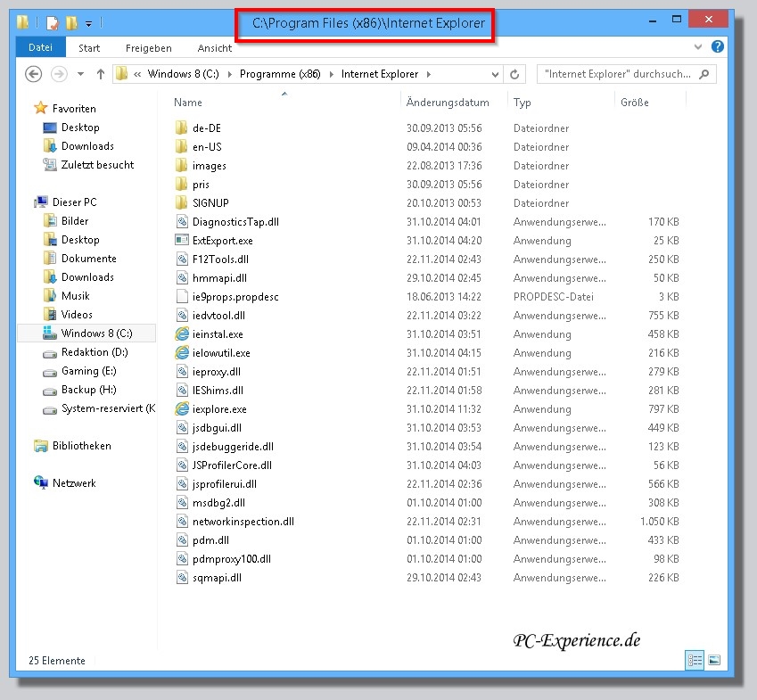
Task: Open the Datei ribbon tab
Action: (x=40, y=48)
